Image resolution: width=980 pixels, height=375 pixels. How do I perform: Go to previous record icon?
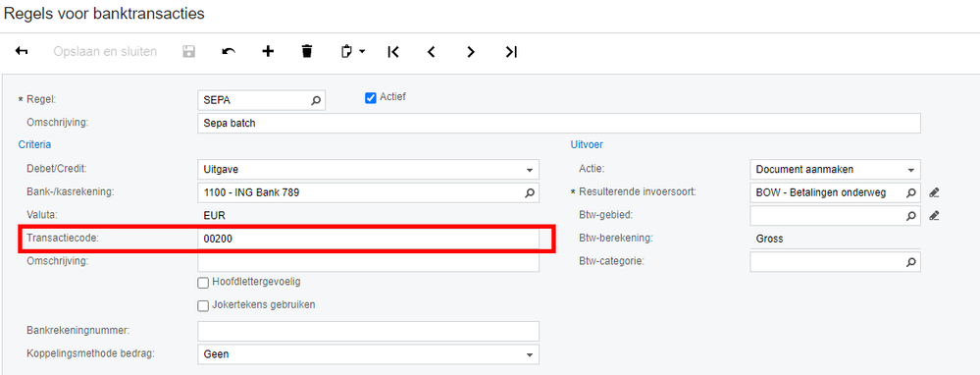(431, 52)
